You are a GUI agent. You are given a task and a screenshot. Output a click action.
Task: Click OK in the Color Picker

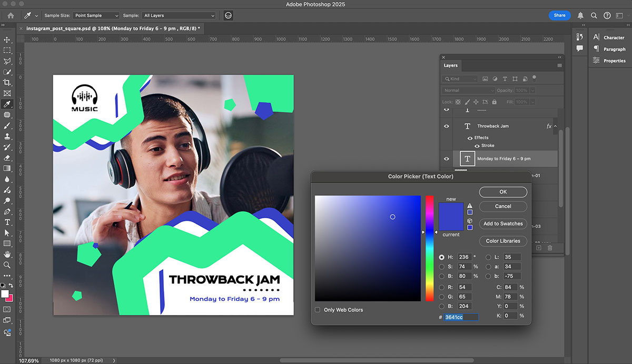click(x=503, y=192)
